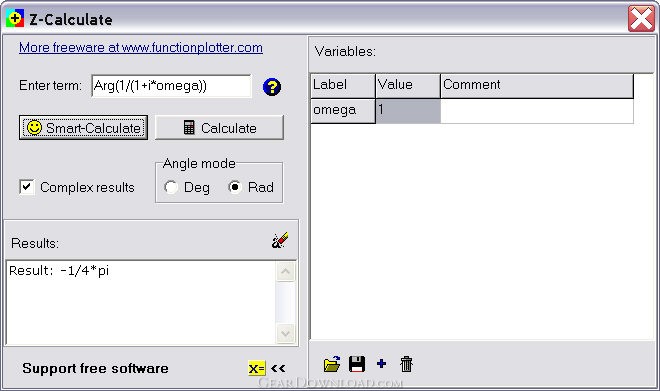Image resolution: width=660 pixels, height=391 pixels.
Task: Clear results with the eraser icon
Action: click(280, 240)
